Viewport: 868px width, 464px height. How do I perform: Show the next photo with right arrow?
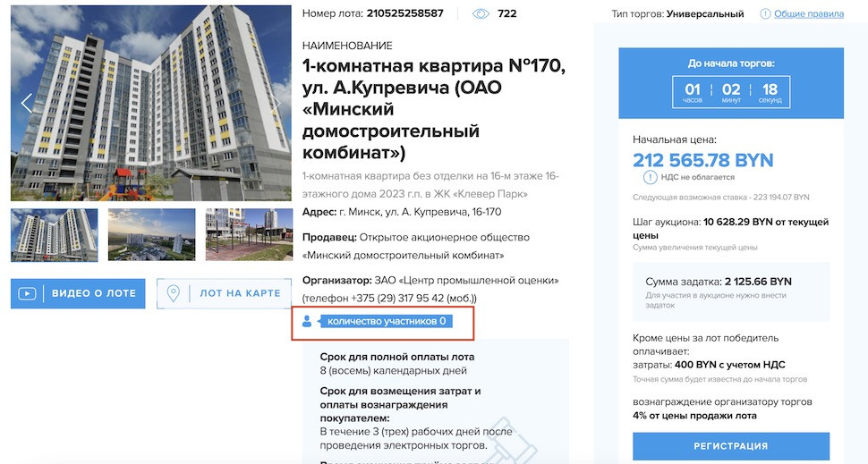point(275,103)
